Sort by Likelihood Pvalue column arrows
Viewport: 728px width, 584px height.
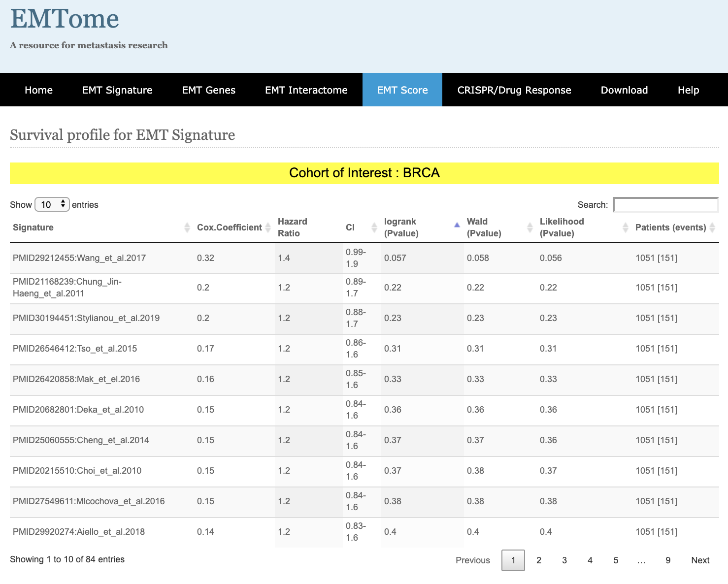coord(626,227)
